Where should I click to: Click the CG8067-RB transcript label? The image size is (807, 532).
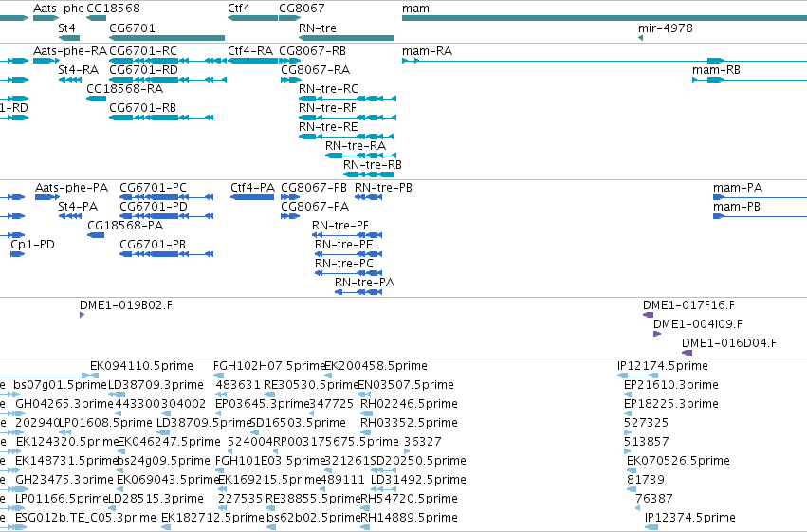(x=312, y=51)
